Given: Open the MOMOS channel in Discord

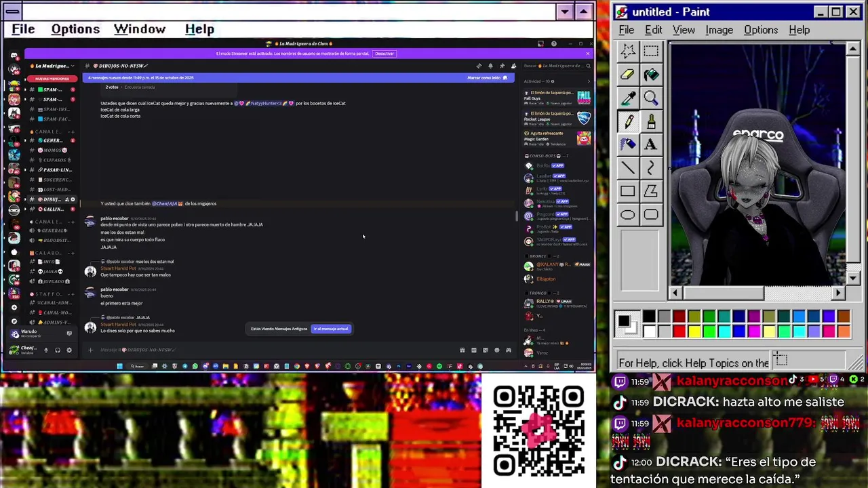Looking at the screenshot, I should click(x=52, y=150).
